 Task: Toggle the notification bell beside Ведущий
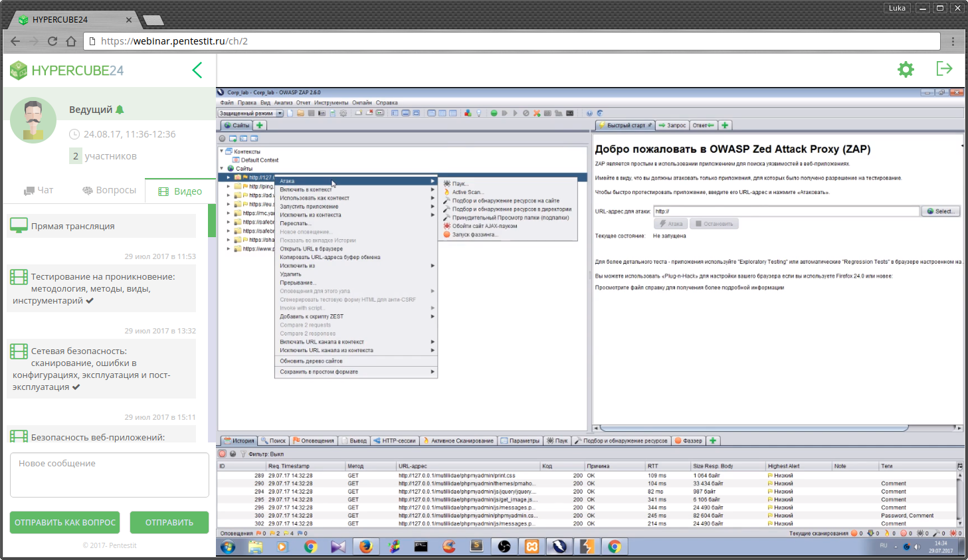coord(120,110)
